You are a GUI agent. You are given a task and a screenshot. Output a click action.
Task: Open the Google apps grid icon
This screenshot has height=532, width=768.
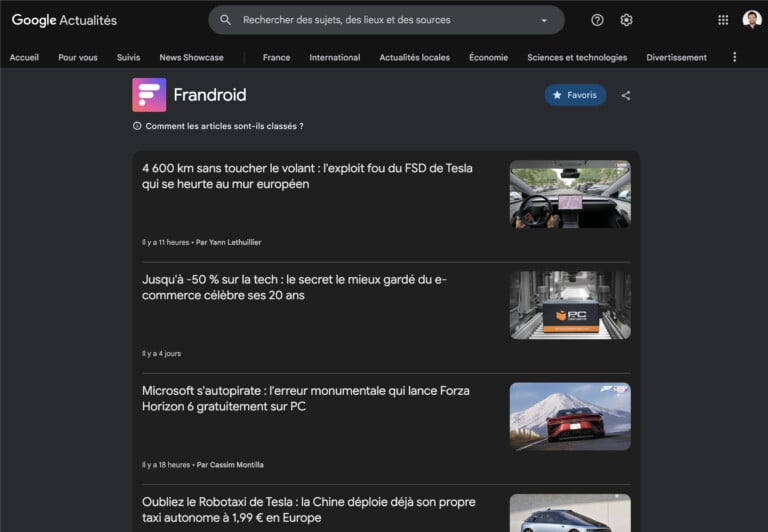[723, 20]
